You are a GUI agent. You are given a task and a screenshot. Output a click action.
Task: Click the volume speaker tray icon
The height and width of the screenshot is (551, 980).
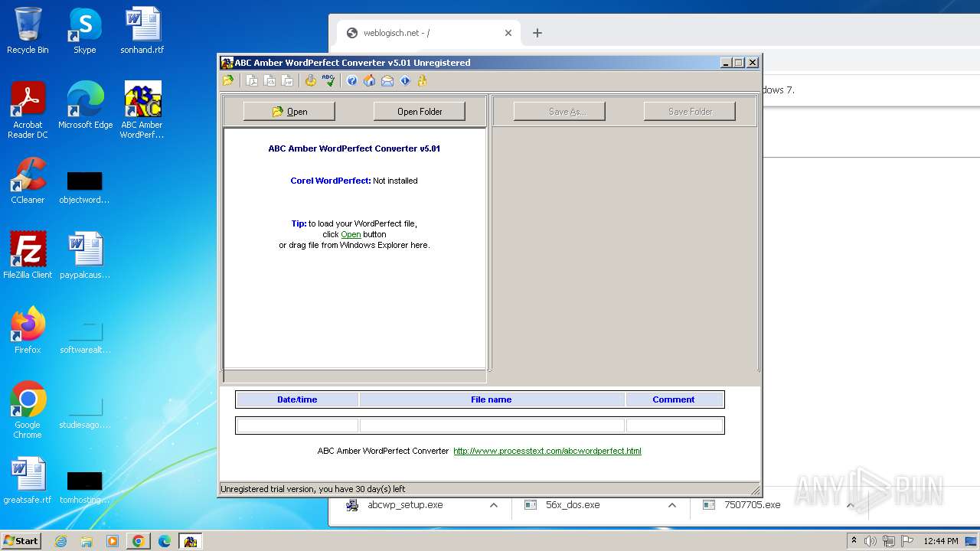click(871, 541)
